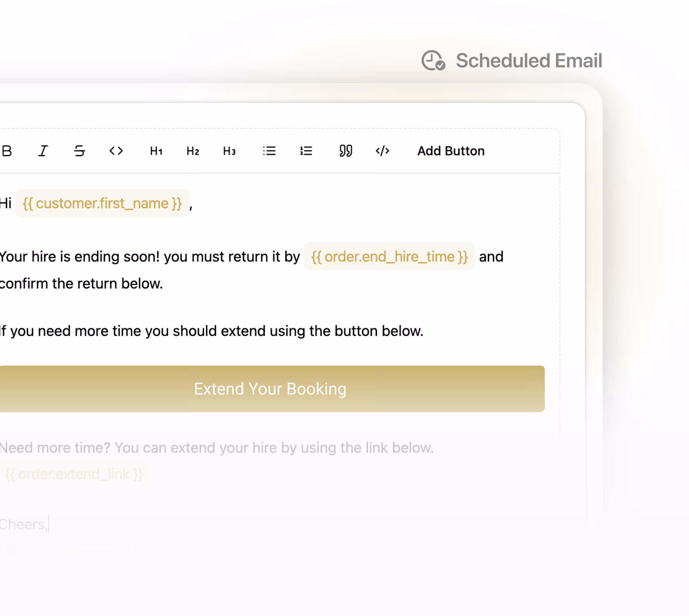Select the order.extend_link variable tag
This screenshot has height=616, width=689.
click(74, 474)
